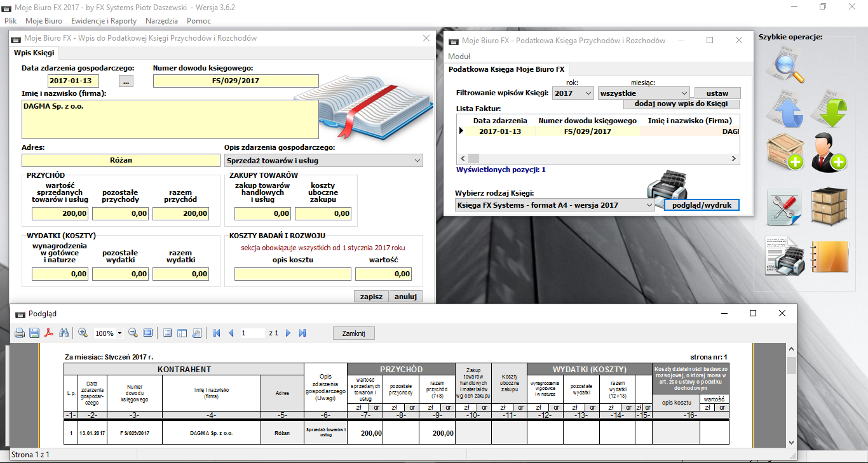Select the 'Wpis Księgi' tab
This screenshot has height=463, width=868.
[x=34, y=53]
